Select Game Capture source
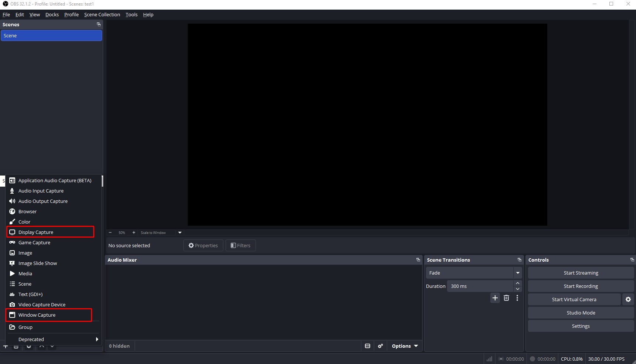The width and height of the screenshot is (636, 364). click(x=53, y=242)
